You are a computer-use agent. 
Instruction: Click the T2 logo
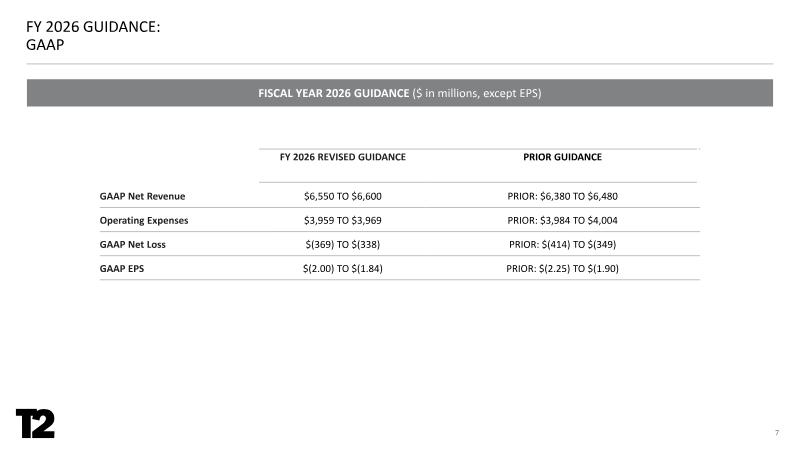click(35, 423)
